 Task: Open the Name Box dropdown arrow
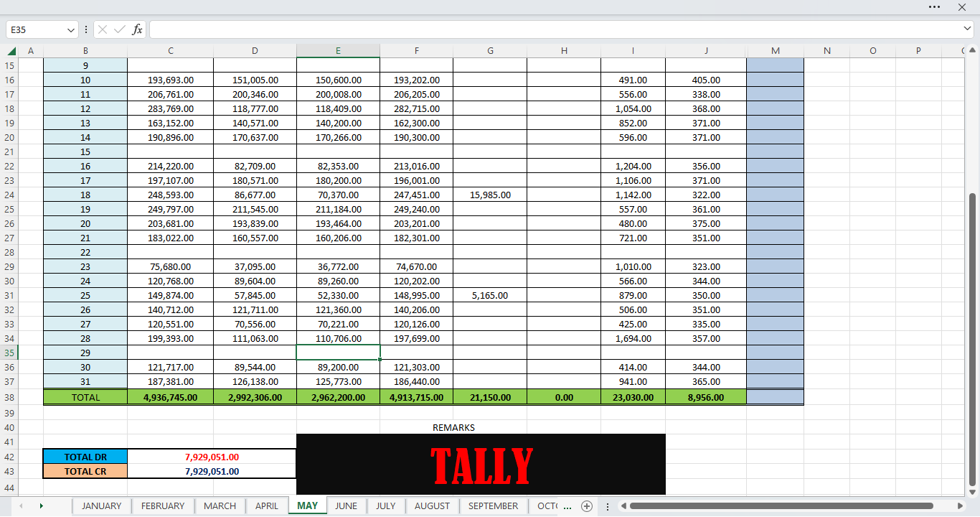point(70,29)
